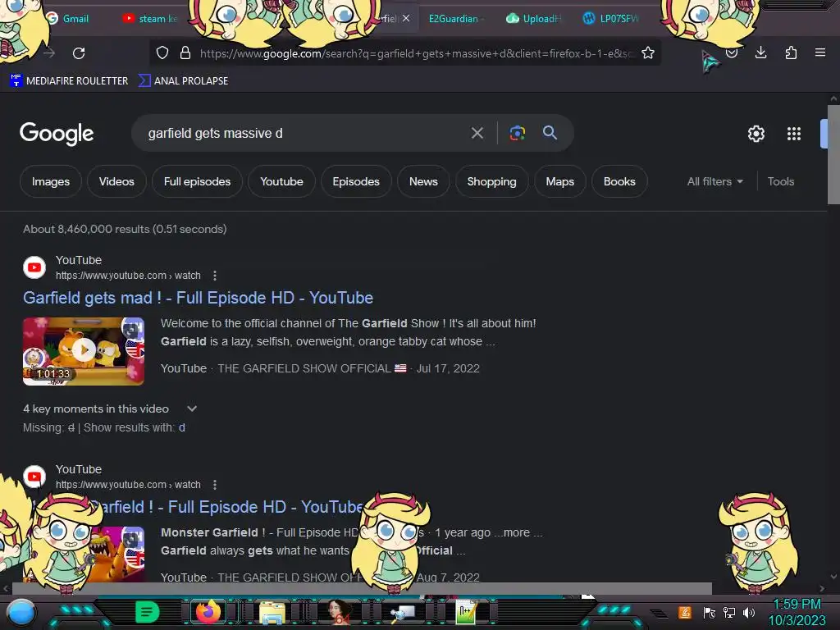Select the Episodes filter chip
The width and height of the screenshot is (840, 630).
point(356,181)
